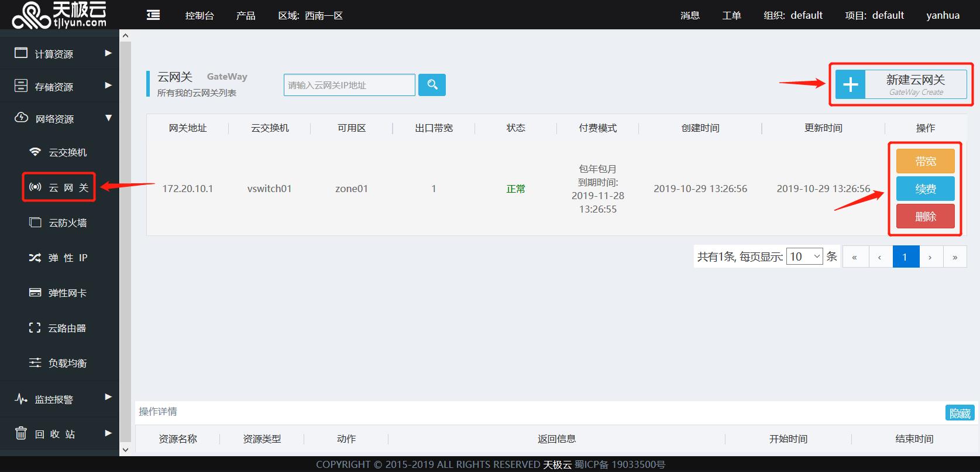Click the search magnifier icon button
This screenshot has height=472, width=980.
[x=432, y=85]
